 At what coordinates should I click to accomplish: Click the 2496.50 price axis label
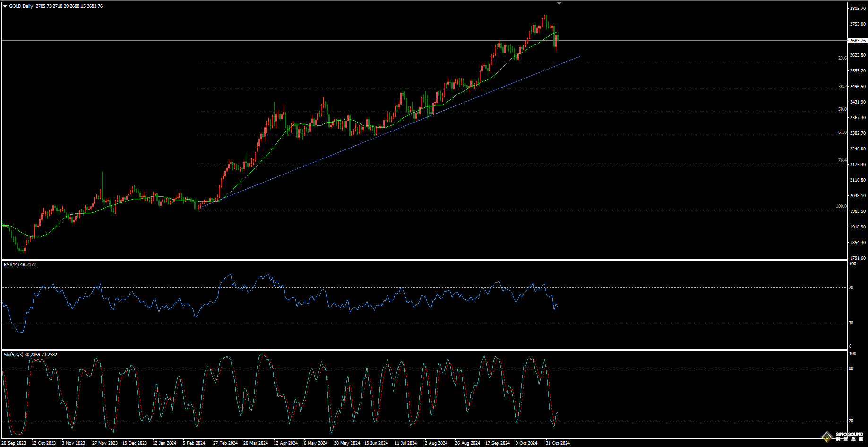858,87
